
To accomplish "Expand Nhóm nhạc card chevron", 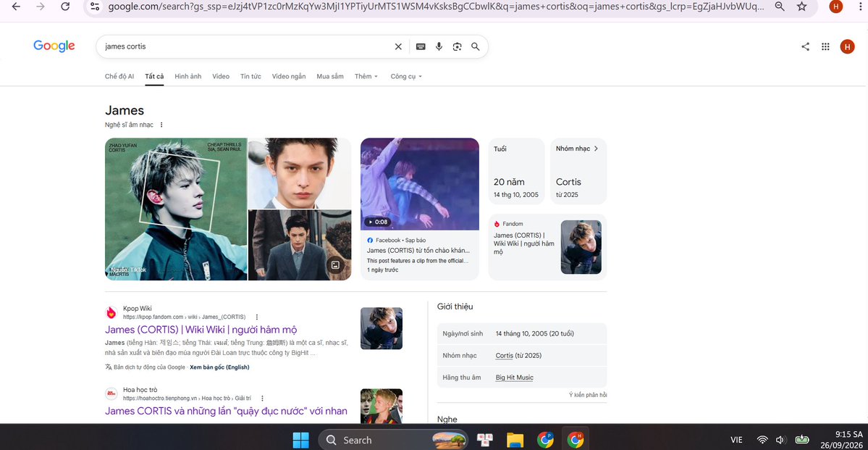I will coord(596,149).
